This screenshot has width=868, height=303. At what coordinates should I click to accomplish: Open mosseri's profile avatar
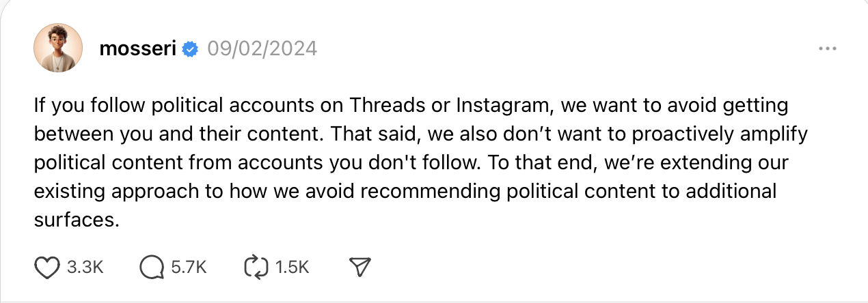[58, 48]
